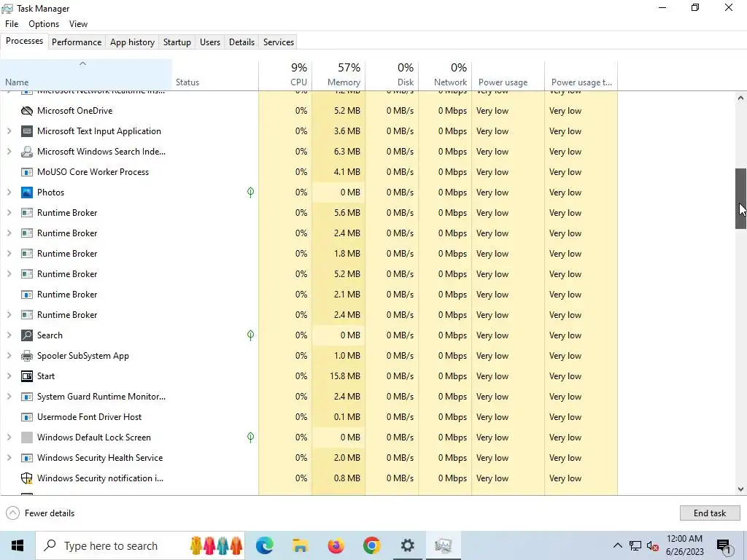Launch Firefox from the taskbar
The image size is (747, 560).
336,545
